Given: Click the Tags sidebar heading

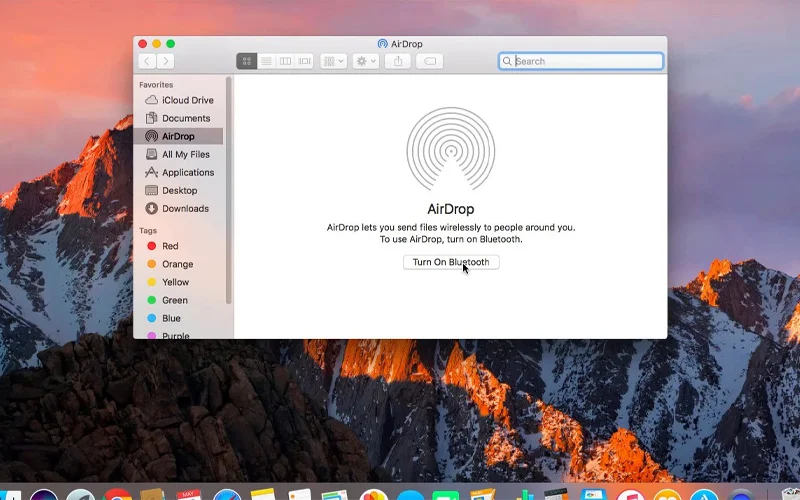Looking at the screenshot, I should pyautogui.click(x=148, y=231).
